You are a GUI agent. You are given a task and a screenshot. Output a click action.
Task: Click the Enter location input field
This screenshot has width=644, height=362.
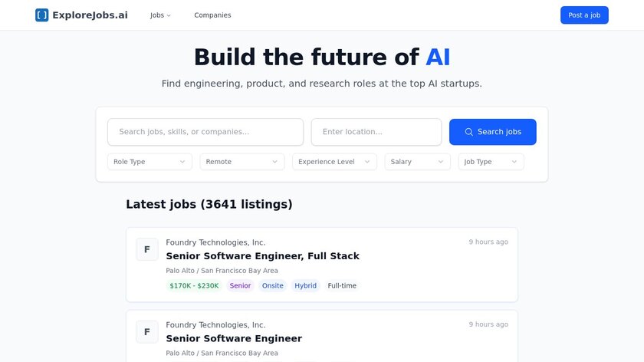pos(376,132)
